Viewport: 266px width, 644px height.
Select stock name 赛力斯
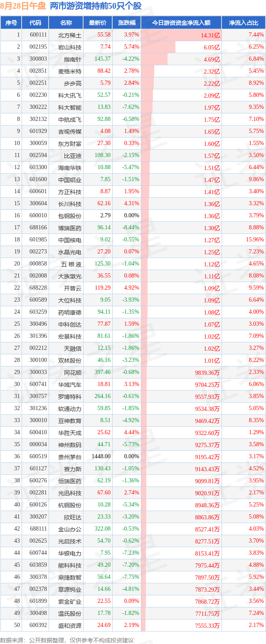pos(73,469)
